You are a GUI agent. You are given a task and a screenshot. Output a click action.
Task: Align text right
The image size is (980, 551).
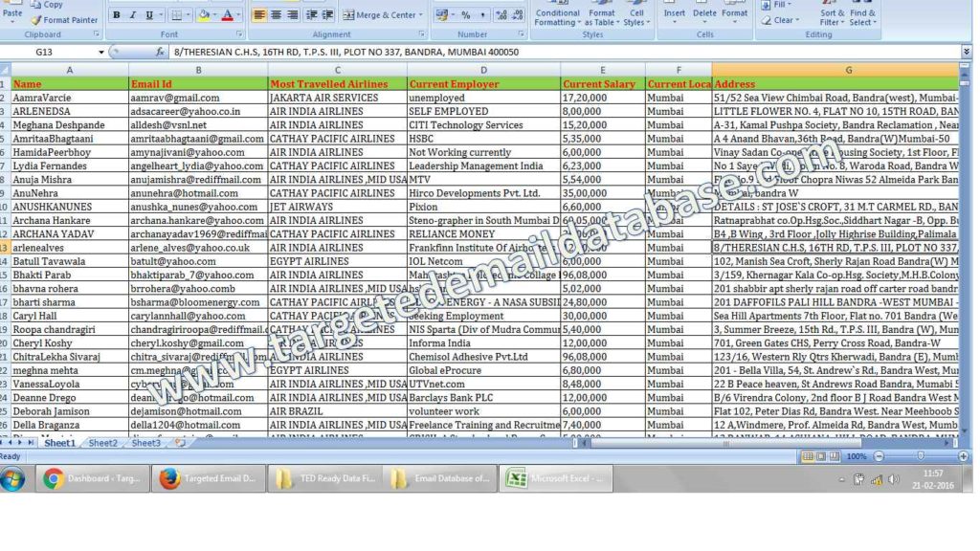(x=292, y=15)
